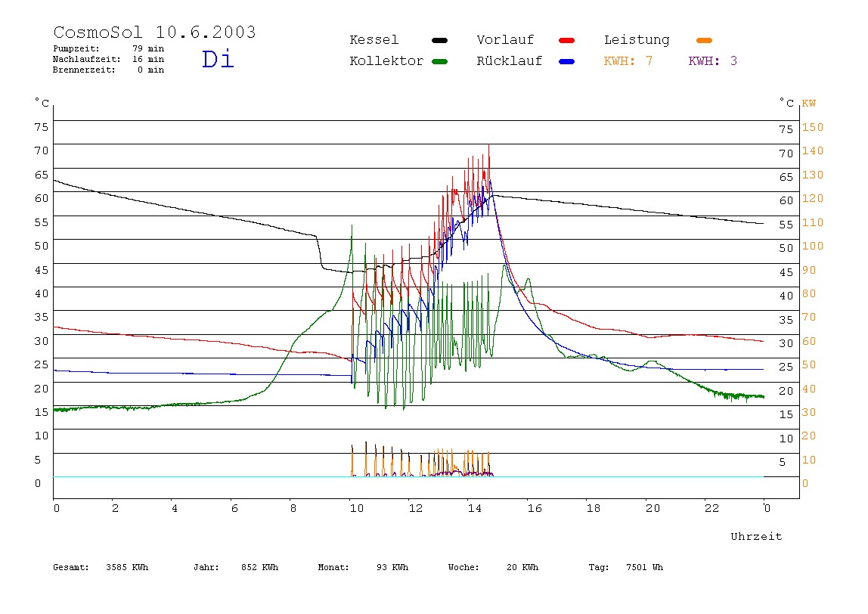Click the black Kessel legend swatch
This screenshot has width=868, height=614.
(x=439, y=40)
